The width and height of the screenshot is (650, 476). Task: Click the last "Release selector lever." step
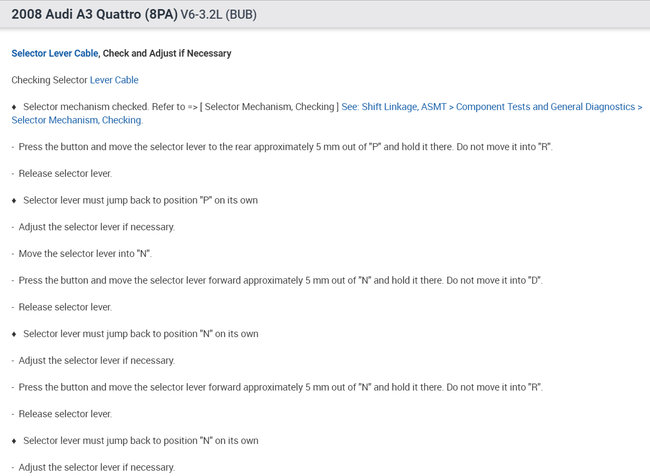point(68,413)
